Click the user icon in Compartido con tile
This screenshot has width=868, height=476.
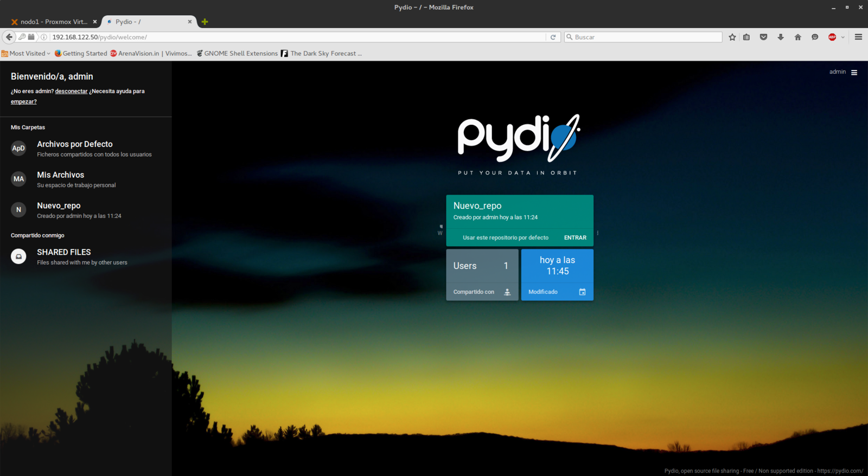507,292
